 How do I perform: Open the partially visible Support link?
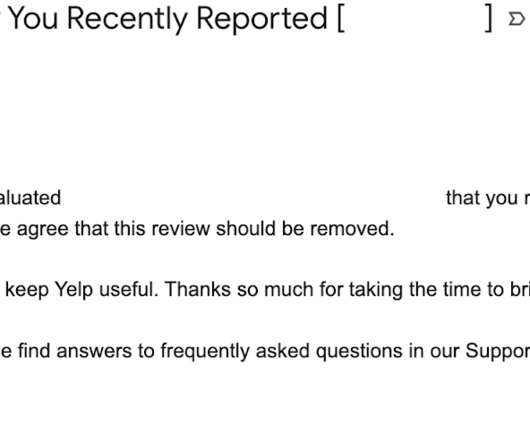pyautogui.click(x=498, y=351)
